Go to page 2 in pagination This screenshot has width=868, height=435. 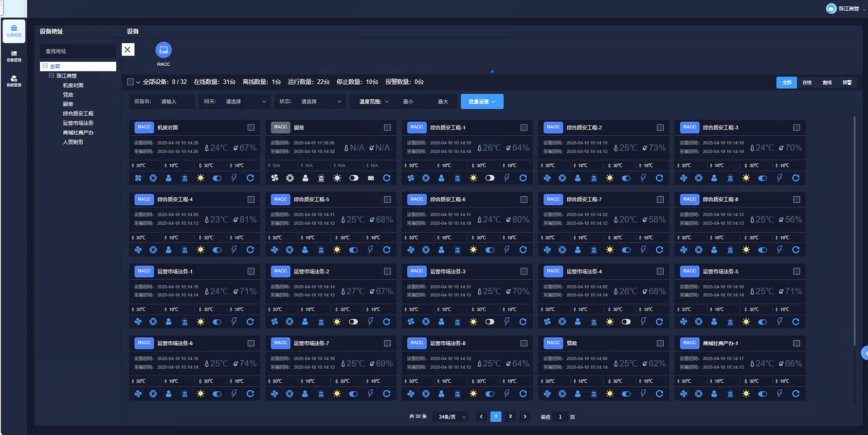pos(510,417)
